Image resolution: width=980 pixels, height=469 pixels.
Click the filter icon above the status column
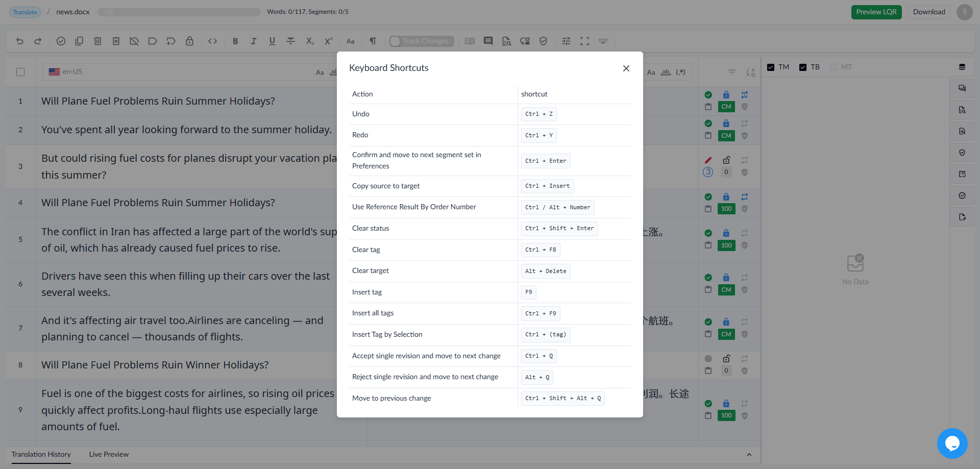[x=732, y=72]
